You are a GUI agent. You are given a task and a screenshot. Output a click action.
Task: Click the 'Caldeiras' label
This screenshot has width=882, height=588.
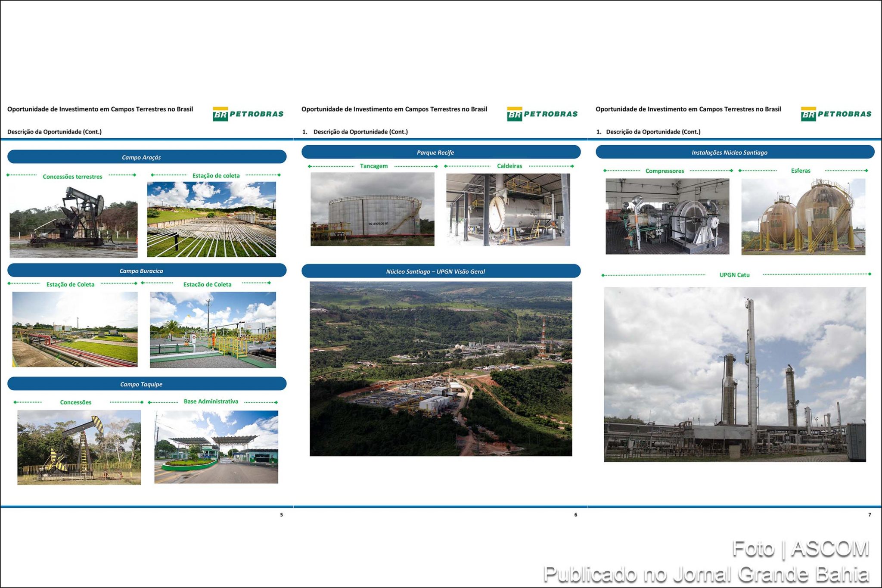click(x=509, y=166)
